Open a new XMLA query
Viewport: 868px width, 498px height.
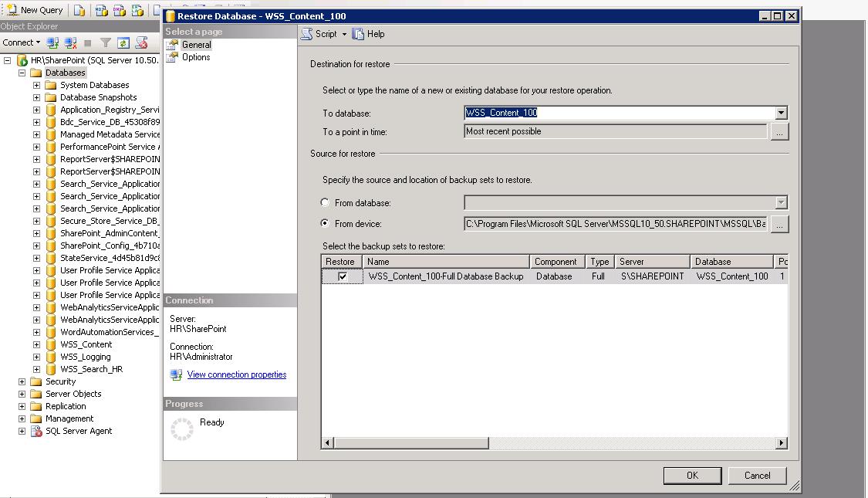click(x=136, y=10)
